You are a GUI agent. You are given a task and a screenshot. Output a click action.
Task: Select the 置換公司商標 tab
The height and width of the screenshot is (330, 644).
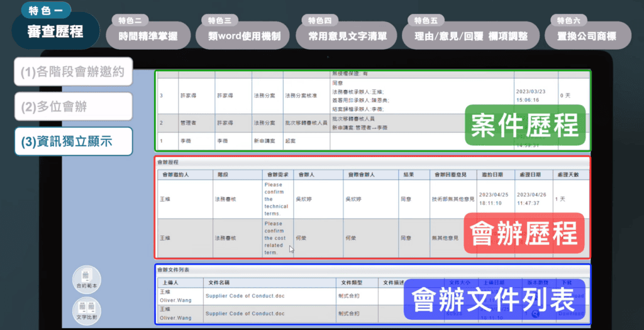click(x=587, y=36)
